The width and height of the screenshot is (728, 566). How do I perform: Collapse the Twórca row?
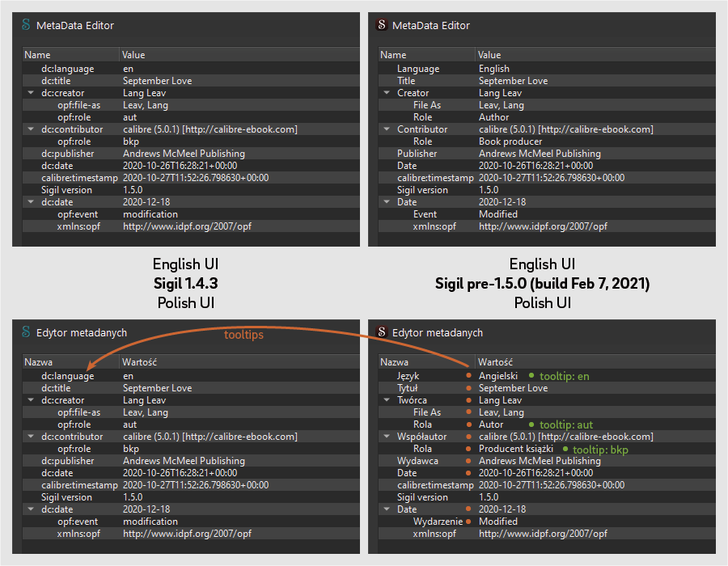tap(387, 400)
